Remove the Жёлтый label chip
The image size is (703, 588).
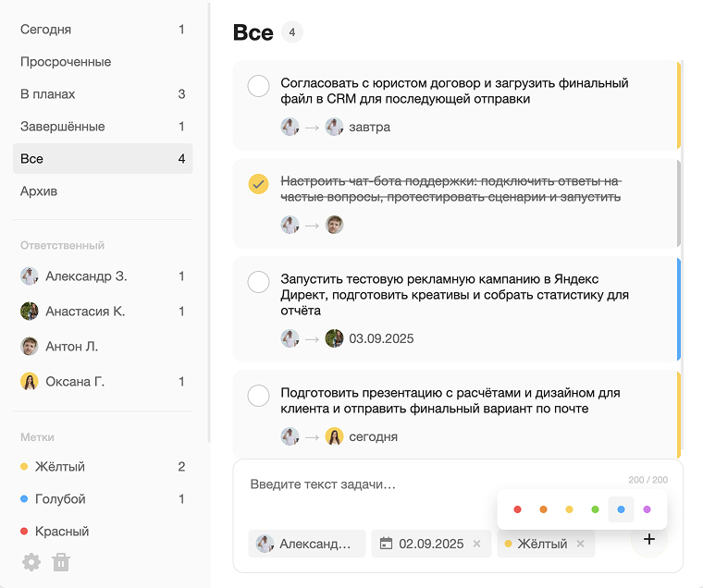pos(581,544)
